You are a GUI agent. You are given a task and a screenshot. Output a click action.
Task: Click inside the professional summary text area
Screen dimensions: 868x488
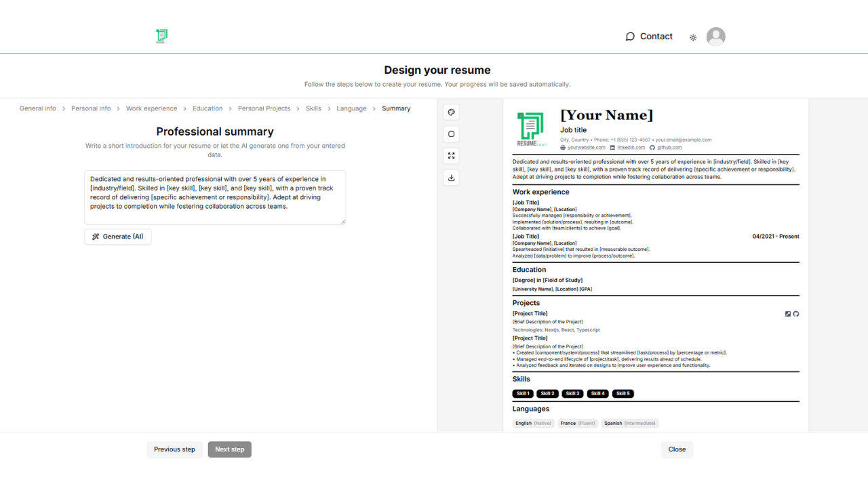215,197
